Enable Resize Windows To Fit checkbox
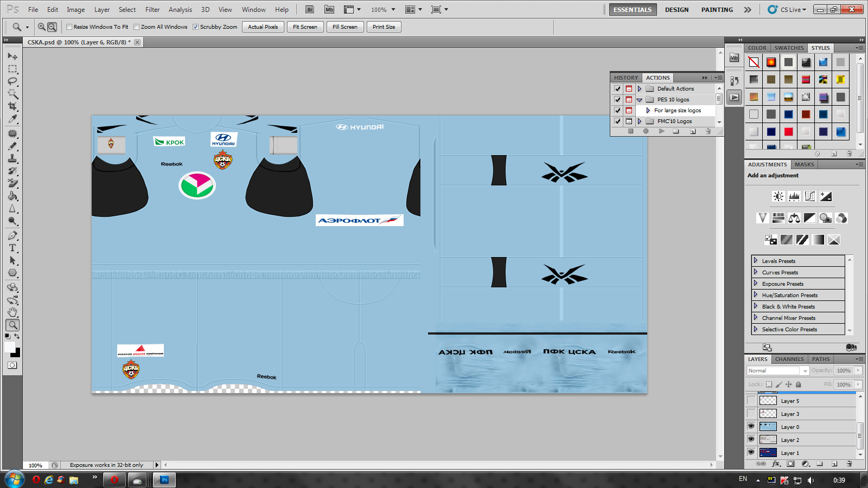Screen dimensions: 868x488 click(x=69, y=27)
